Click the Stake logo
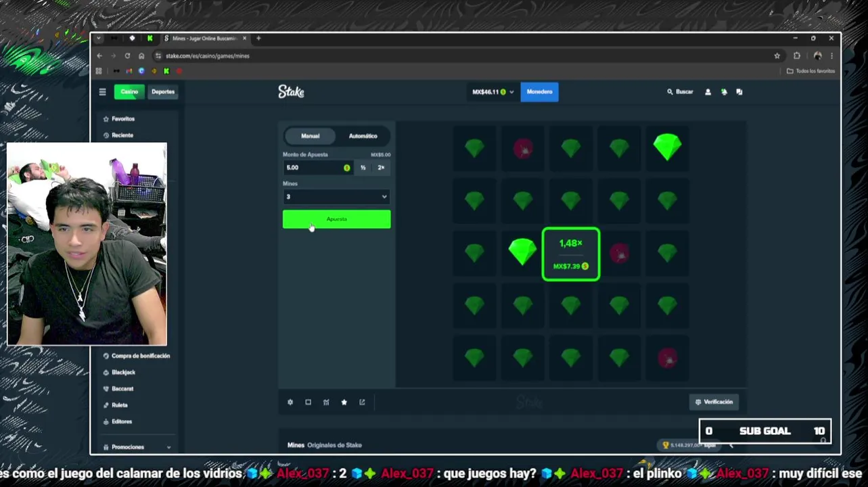The image size is (868, 487). tap(291, 91)
